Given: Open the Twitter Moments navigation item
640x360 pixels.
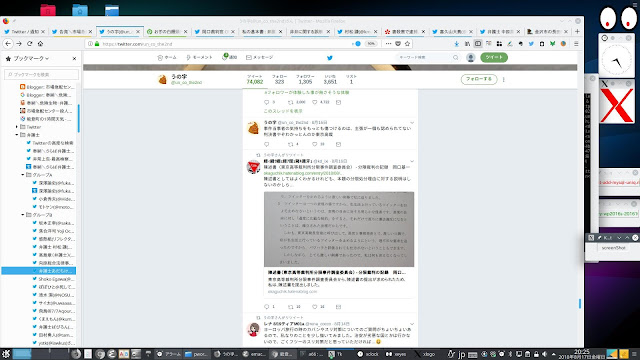Looking at the screenshot, I should 199,58.
